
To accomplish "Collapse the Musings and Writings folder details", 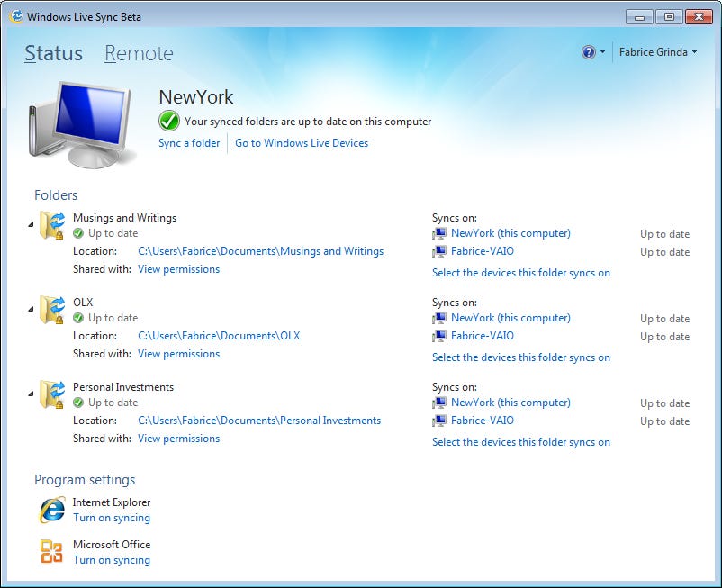I will click(x=31, y=225).
